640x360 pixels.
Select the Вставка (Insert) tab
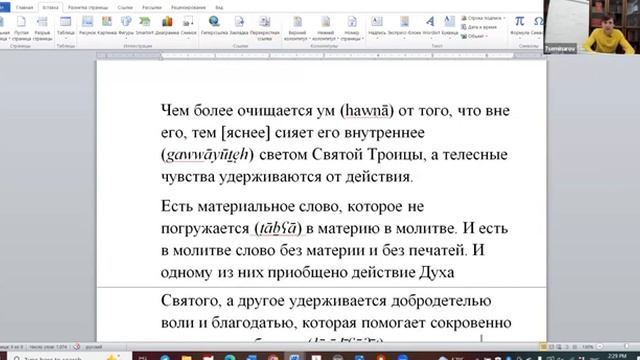pyautogui.click(x=51, y=7)
